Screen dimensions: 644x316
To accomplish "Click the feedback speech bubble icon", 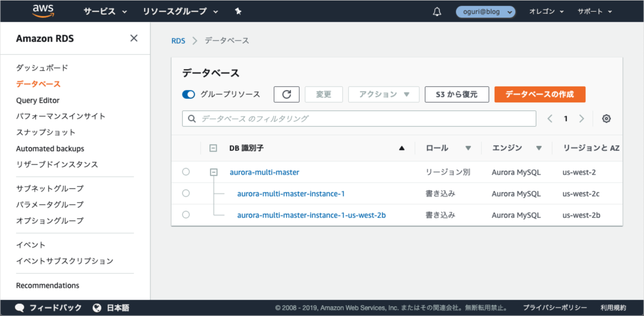I will click(19, 307).
